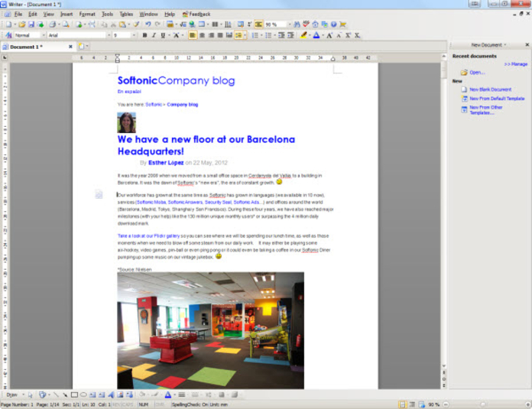Save the document with the floppy icon

coord(31,24)
